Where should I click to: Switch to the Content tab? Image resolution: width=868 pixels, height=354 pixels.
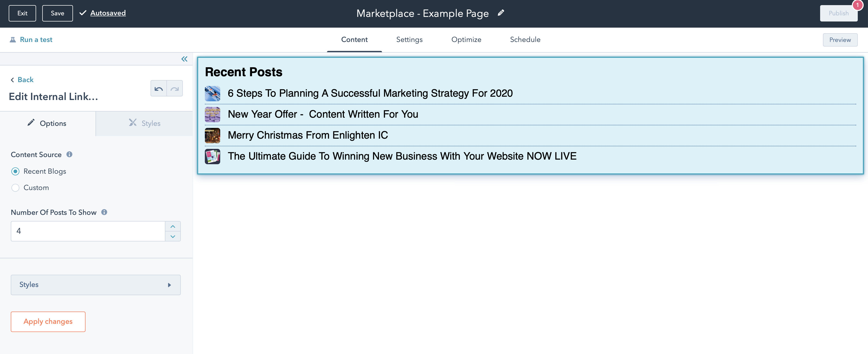tap(354, 40)
